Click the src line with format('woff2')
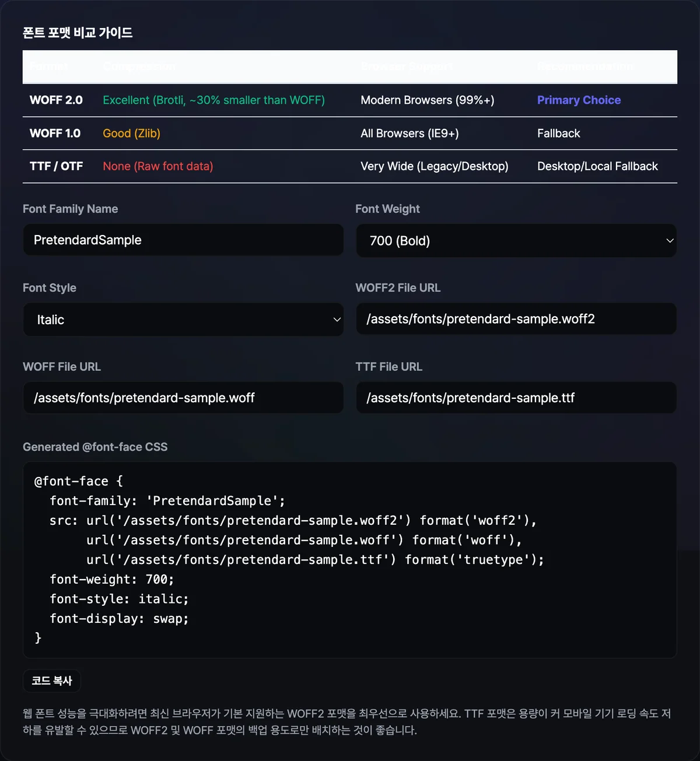700x761 pixels. click(293, 520)
